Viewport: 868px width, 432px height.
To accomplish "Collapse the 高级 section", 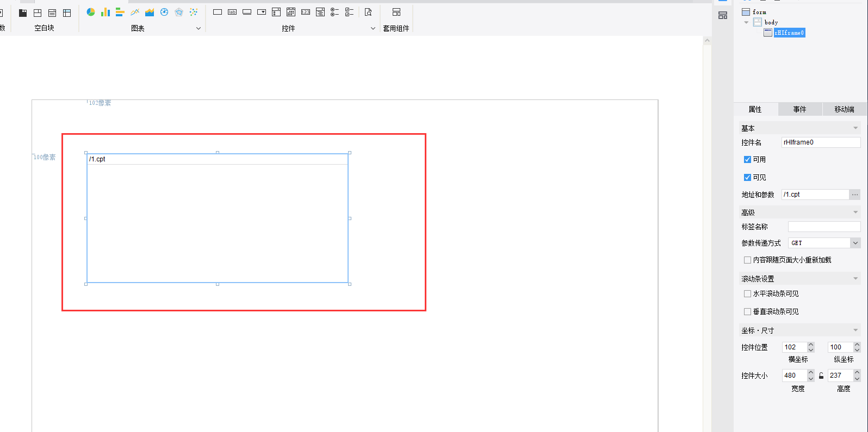I will click(x=855, y=212).
